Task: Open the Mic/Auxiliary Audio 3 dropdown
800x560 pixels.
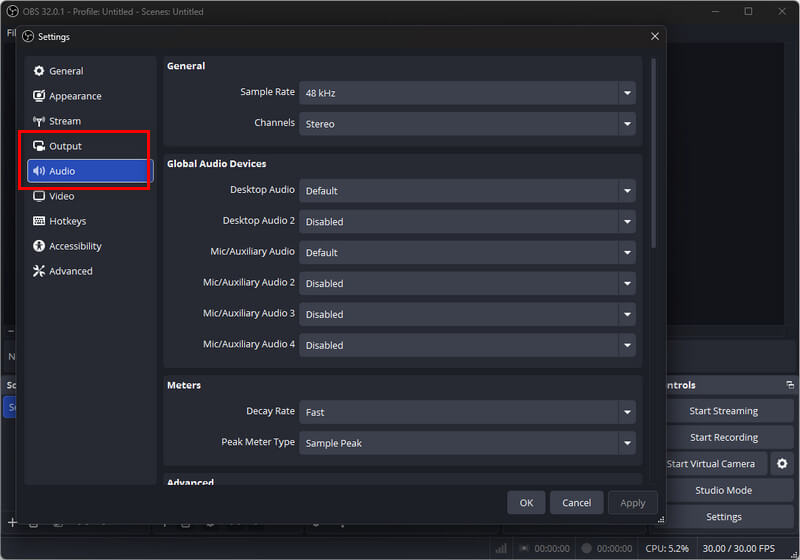Action: point(467,314)
